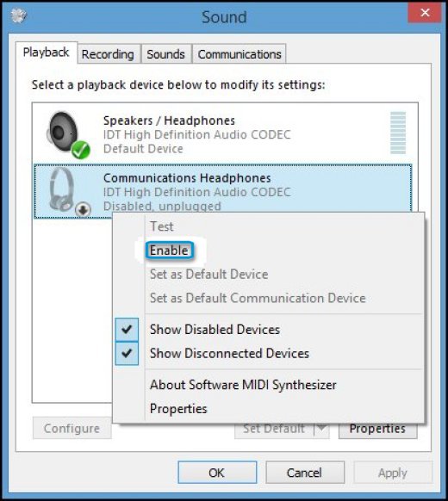Select Set as Default Communication Device
Viewport: 448px width, 501px height.
258,298
